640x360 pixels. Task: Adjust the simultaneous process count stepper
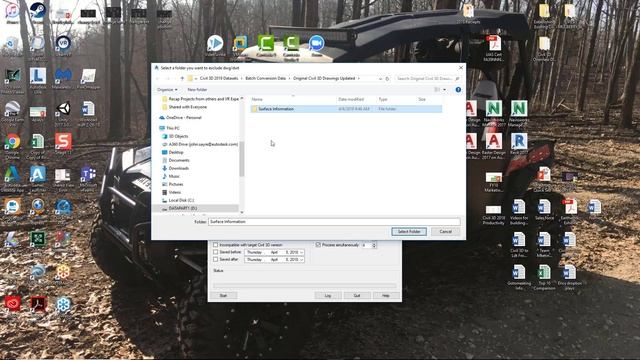374,245
